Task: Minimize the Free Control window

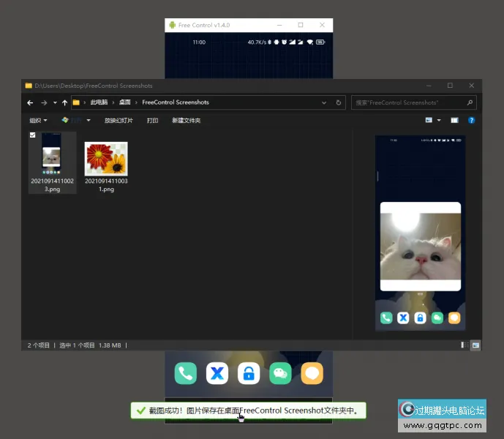Action: (x=279, y=25)
